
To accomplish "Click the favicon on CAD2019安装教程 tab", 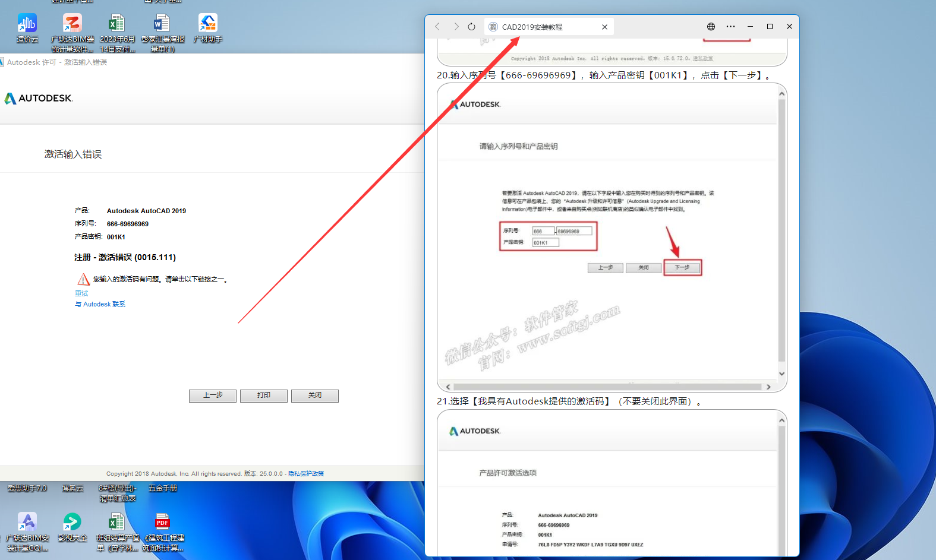I will [493, 27].
